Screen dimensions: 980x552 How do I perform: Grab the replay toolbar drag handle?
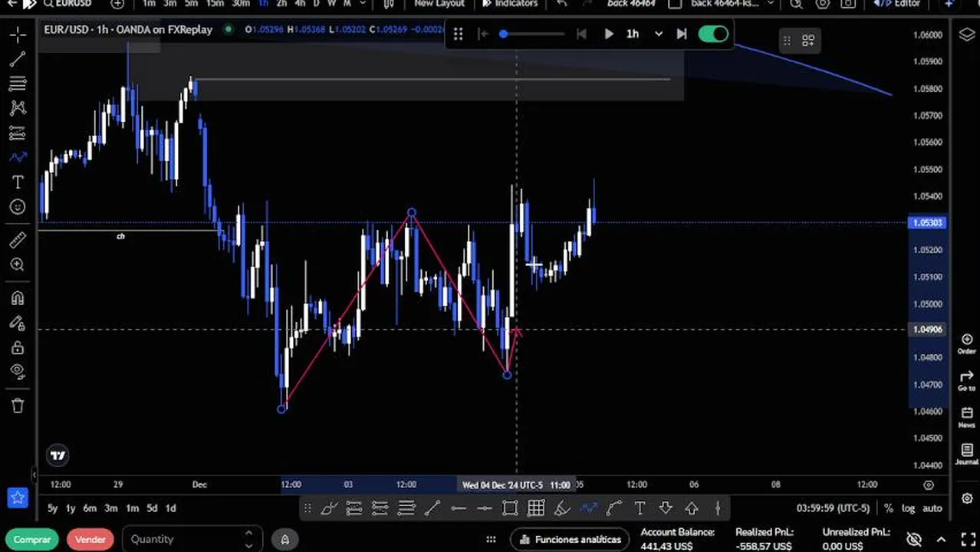[x=458, y=34]
